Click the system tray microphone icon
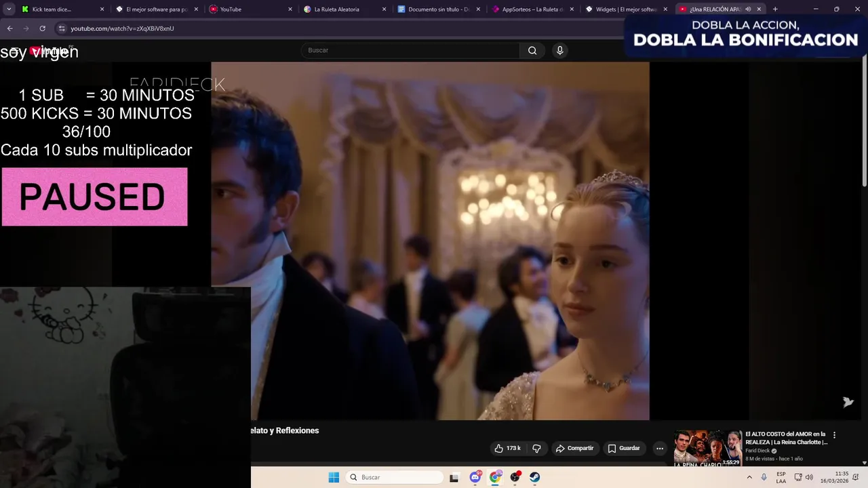This screenshot has width=868, height=488. (764, 477)
